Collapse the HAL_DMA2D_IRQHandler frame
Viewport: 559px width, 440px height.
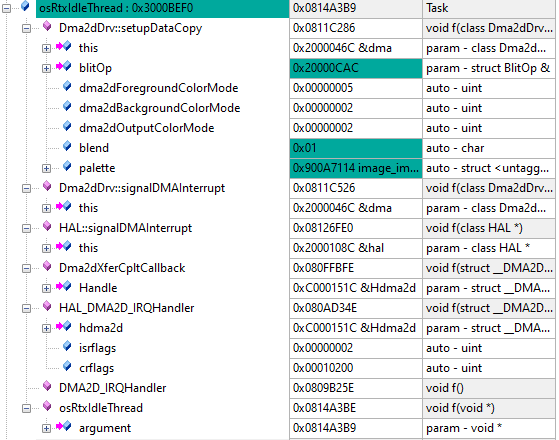[x=26, y=308]
